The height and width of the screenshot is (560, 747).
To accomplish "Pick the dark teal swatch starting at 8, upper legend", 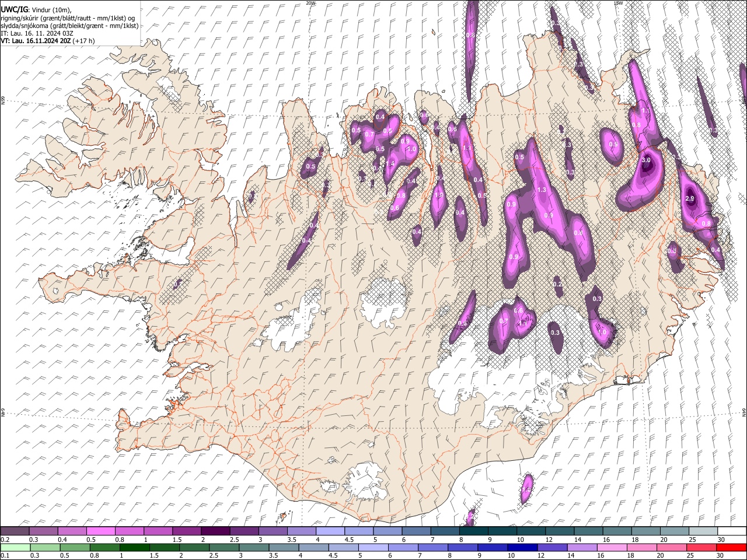I will pyautogui.click(x=473, y=531).
